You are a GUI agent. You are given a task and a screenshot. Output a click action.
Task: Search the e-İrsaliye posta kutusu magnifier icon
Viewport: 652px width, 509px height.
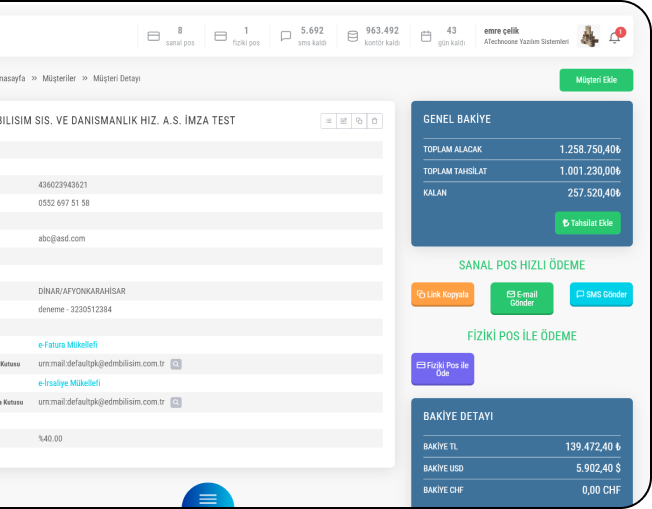pos(176,402)
